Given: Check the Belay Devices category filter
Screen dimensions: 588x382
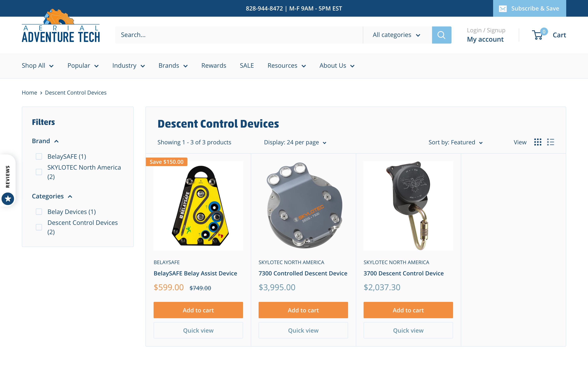Looking at the screenshot, I should tap(39, 212).
